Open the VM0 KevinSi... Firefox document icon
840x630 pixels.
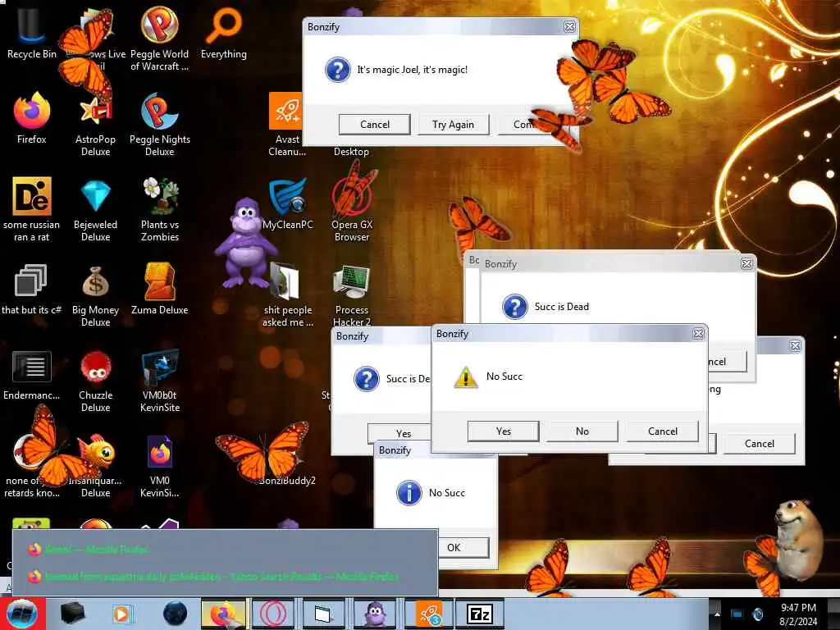pyautogui.click(x=160, y=465)
